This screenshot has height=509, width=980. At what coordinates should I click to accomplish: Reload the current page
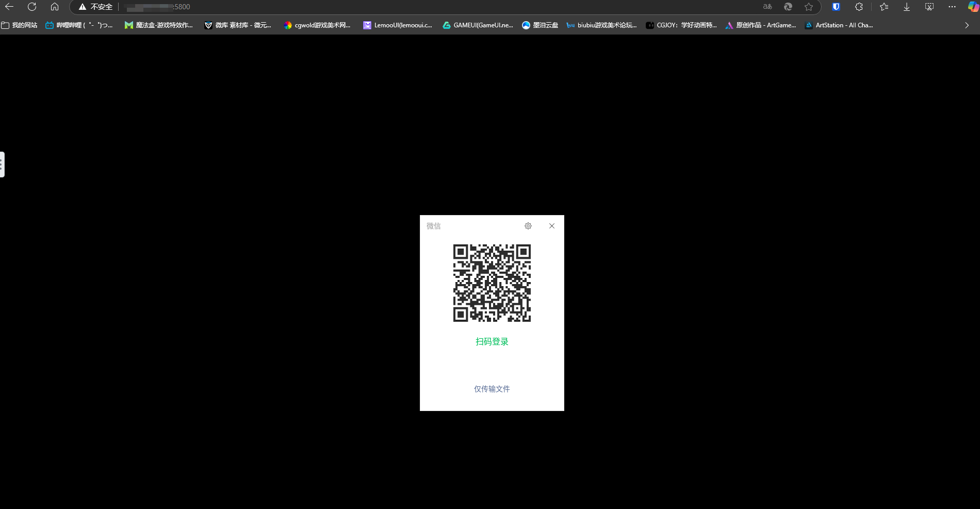coord(32,7)
